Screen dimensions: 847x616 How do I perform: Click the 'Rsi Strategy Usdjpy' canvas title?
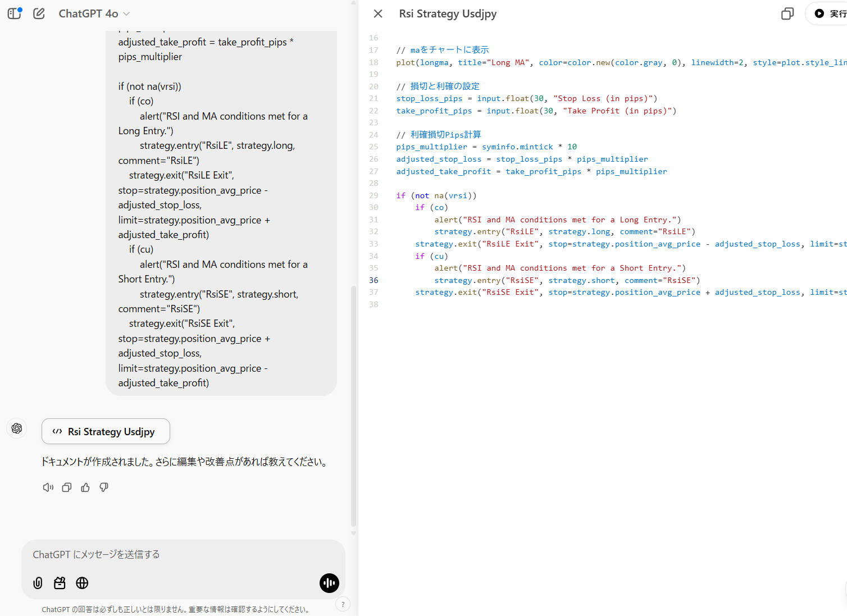pos(448,13)
